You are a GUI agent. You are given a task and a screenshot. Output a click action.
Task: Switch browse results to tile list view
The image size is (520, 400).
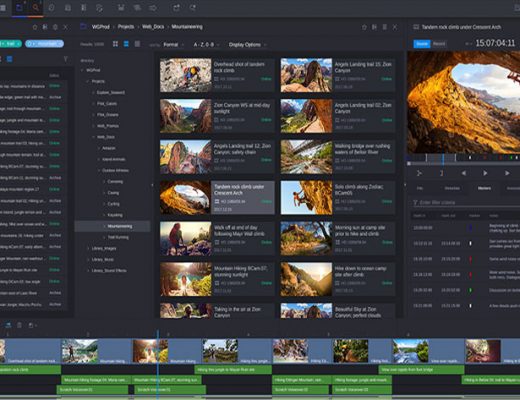pyautogui.click(x=126, y=44)
